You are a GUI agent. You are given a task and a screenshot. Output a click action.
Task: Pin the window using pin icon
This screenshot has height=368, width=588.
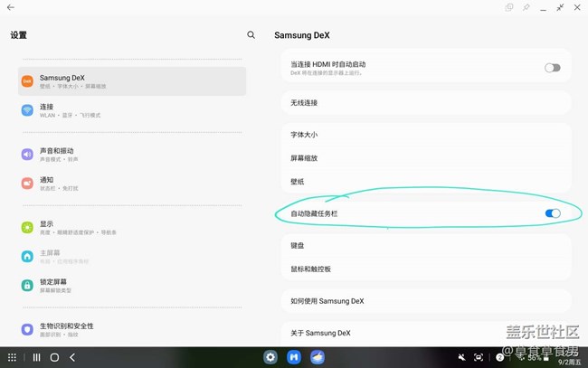tap(526, 7)
